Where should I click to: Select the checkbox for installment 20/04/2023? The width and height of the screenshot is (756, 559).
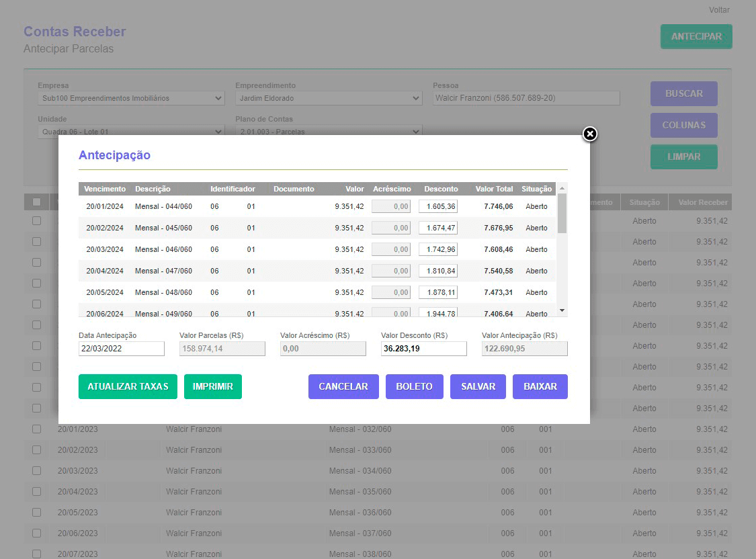pyautogui.click(x=37, y=492)
